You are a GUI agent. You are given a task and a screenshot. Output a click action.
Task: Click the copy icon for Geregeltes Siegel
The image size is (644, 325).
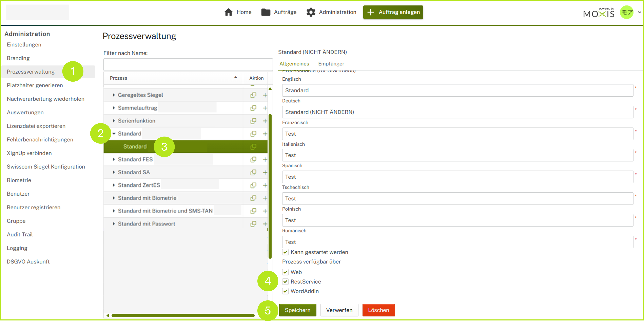(x=253, y=95)
